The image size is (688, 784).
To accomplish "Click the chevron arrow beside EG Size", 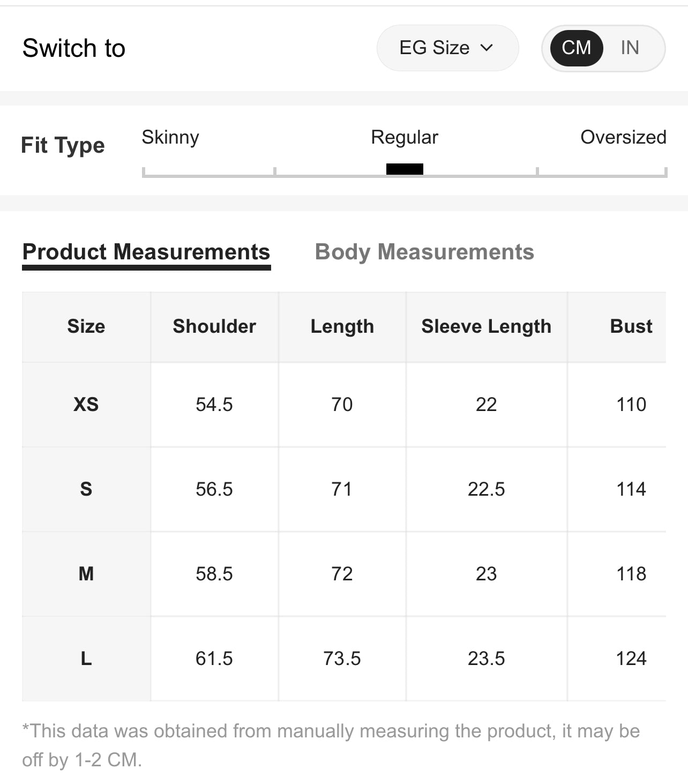I will point(487,48).
